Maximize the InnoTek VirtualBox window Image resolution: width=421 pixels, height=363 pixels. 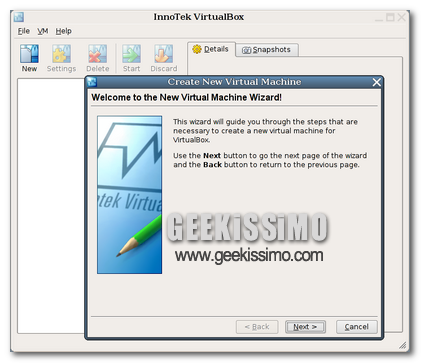pyautogui.click(x=390, y=17)
